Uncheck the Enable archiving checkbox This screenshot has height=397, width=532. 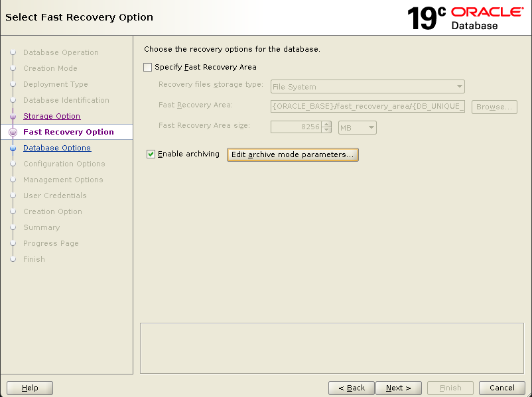(151, 154)
